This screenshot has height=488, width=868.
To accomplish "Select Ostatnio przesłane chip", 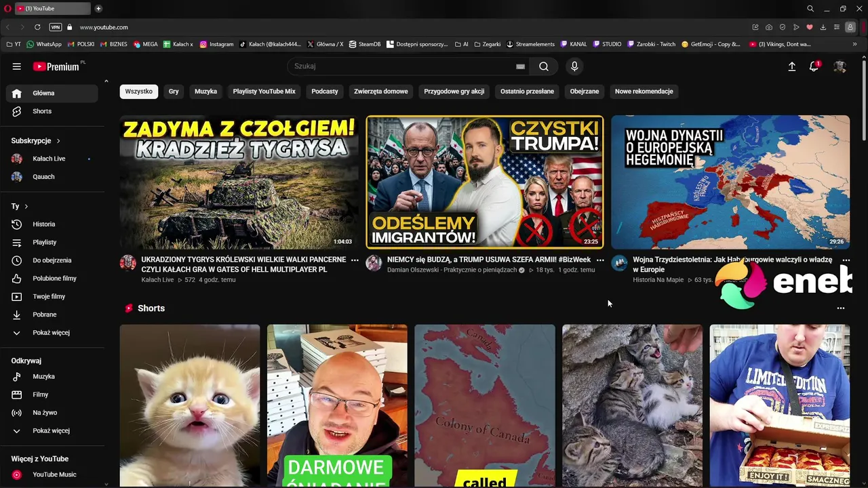I will click(528, 91).
